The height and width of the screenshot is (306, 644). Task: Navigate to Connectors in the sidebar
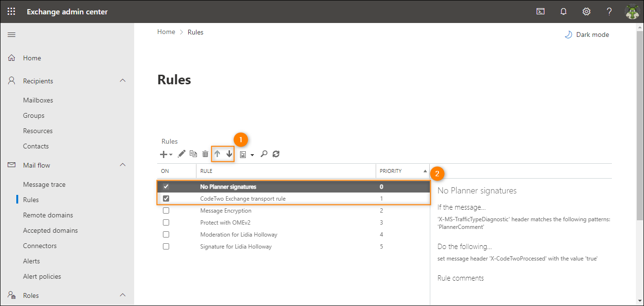pos(40,245)
